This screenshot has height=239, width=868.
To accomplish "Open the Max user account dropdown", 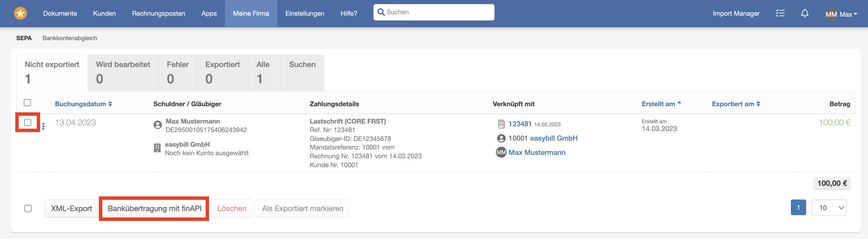I will [841, 14].
